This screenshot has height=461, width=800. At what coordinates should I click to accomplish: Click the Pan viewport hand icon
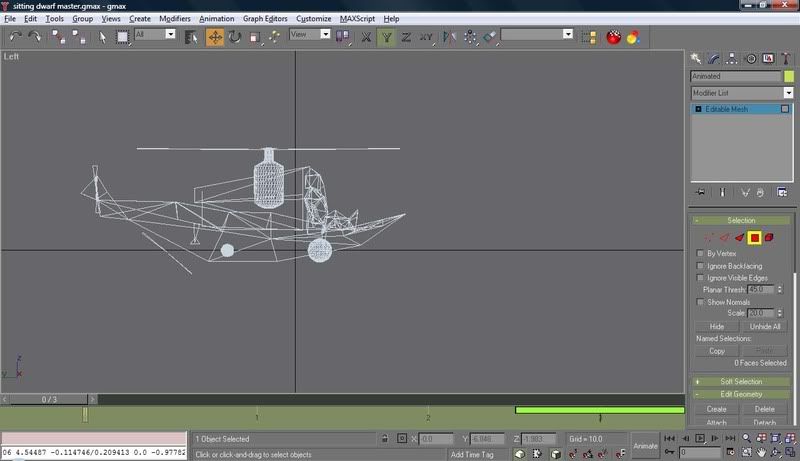coord(762,453)
